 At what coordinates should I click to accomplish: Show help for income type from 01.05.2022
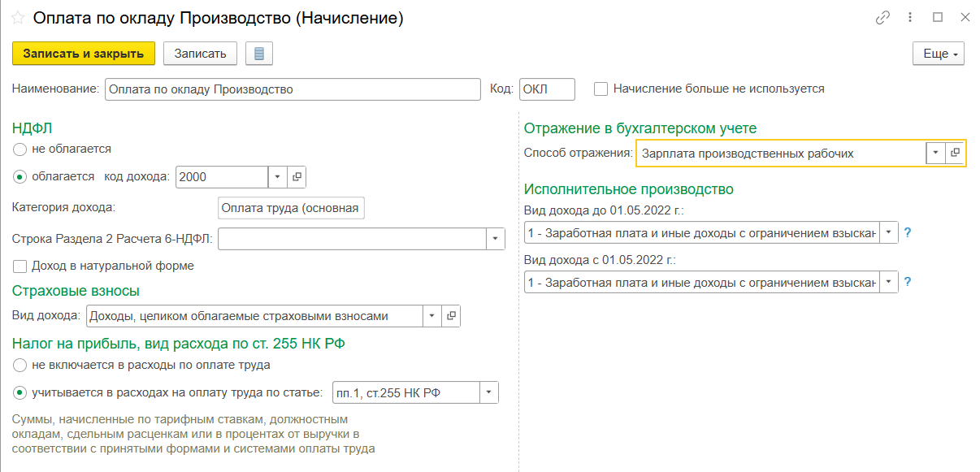point(908,282)
